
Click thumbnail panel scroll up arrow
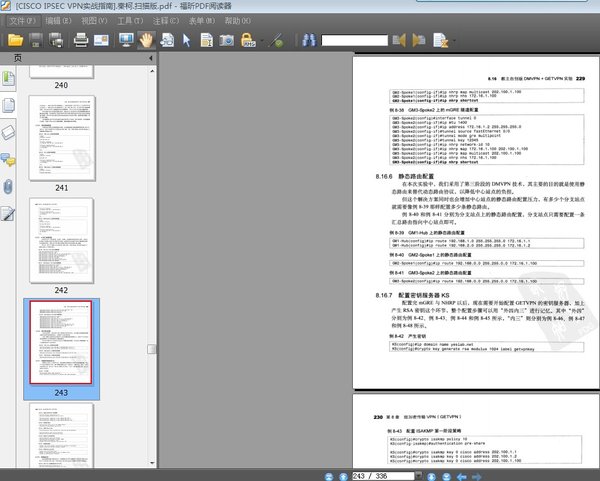[x=152, y=71]
